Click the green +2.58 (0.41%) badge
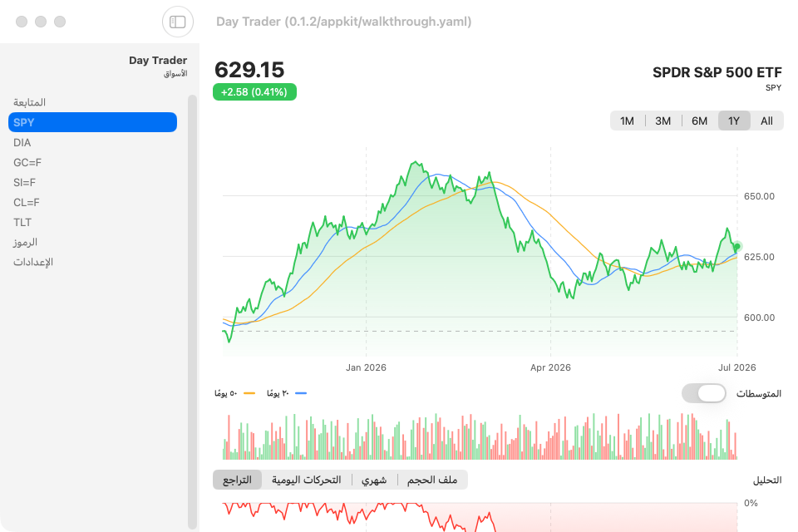Screen dimensions: 798x532 coord(254,92)
